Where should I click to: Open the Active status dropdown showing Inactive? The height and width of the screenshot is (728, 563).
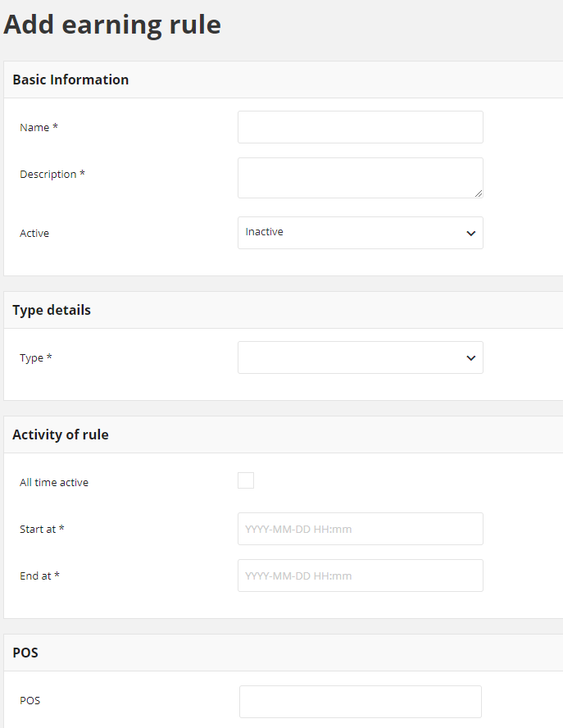coord(360,233)
